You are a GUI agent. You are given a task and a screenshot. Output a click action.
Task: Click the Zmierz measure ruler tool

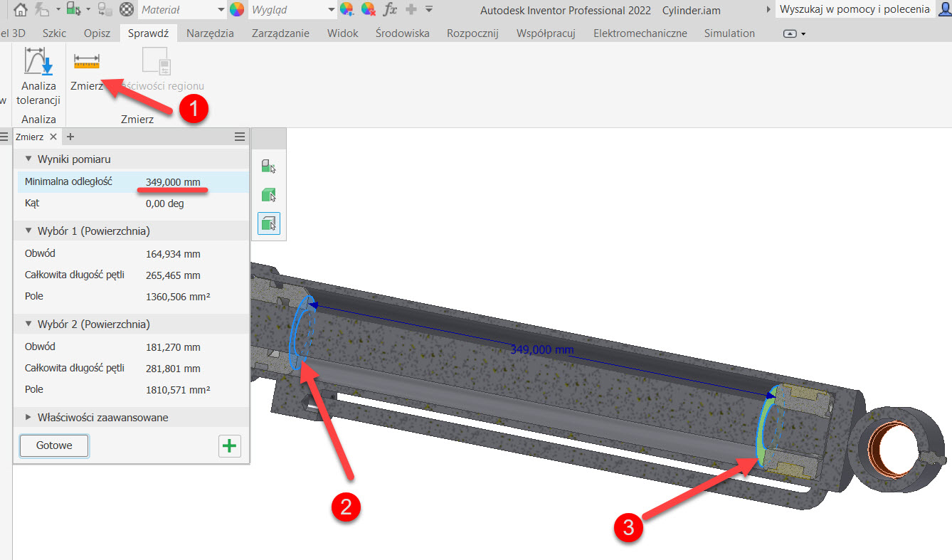86,63
